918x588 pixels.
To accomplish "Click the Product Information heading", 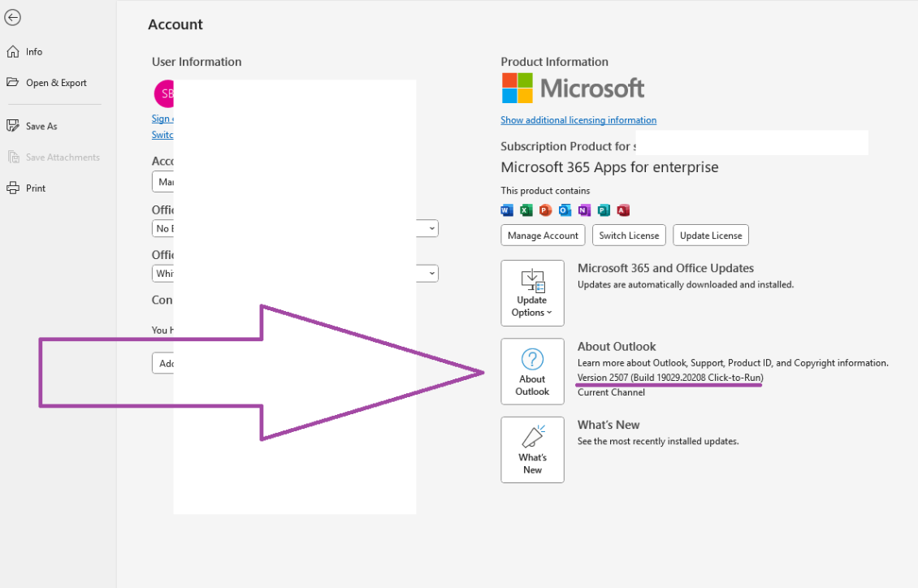I will coord(554,62).
